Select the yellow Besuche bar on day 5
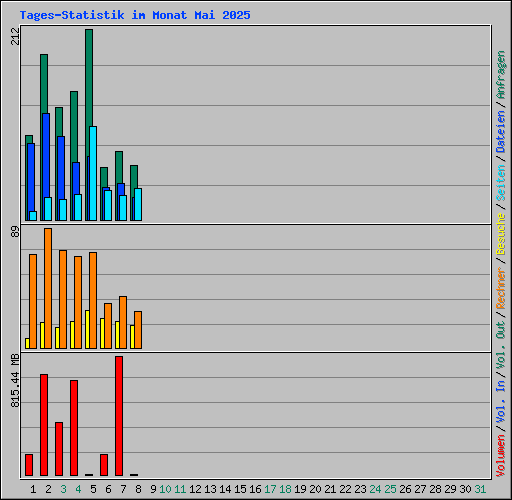512x500 pixels. click(x=87, y=329)
